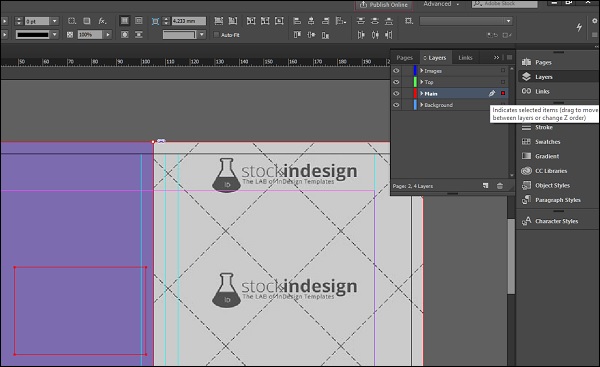
Task: Expand the Background layer triangle
Action: [x=422, y=104]
